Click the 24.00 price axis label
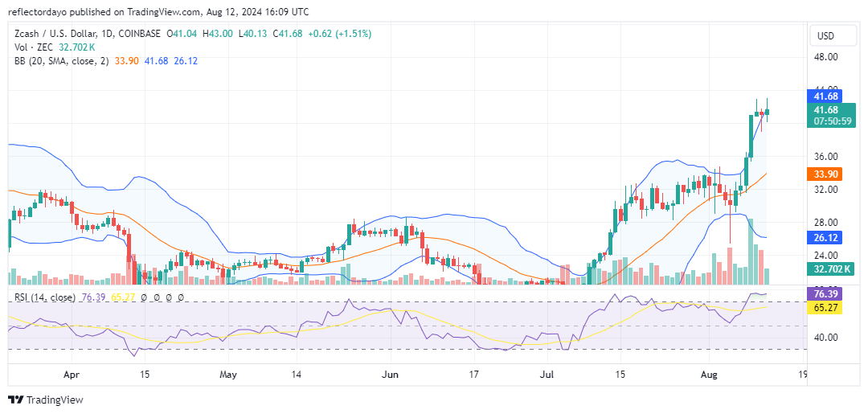 click(826, 255)
